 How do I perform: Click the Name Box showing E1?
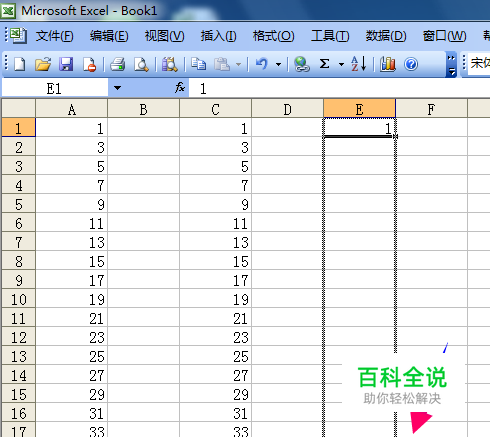point(55,88)
